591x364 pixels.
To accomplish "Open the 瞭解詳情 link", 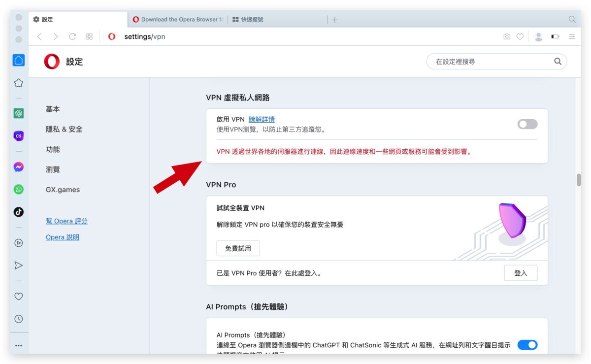I will click(262, 119).
